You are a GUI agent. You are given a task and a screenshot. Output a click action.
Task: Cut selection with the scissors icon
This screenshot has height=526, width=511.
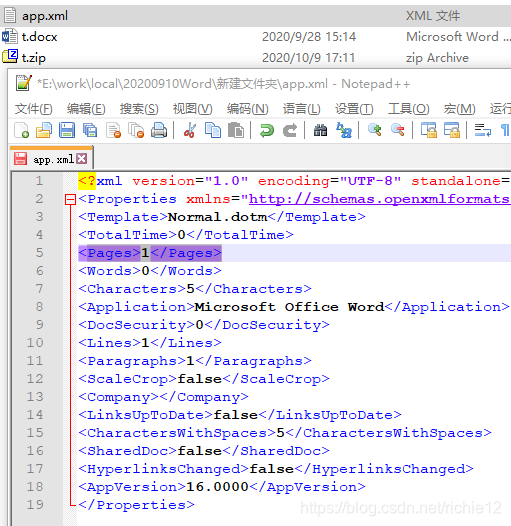(x=190, y=130)
